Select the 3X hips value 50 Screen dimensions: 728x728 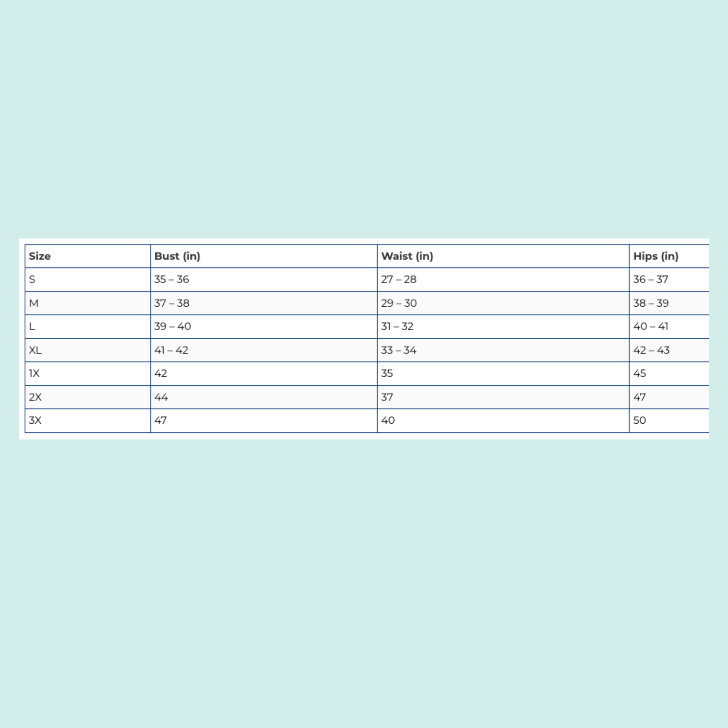pos(639,420)
